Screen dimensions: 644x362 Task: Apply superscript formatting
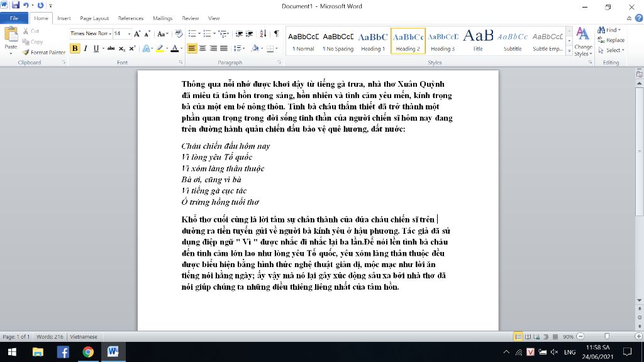coord(132,48)
